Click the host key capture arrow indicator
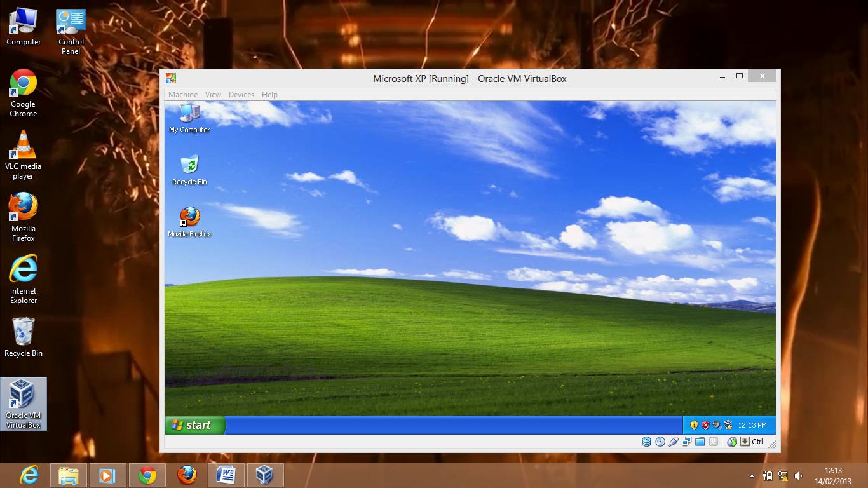 point(745,442)
